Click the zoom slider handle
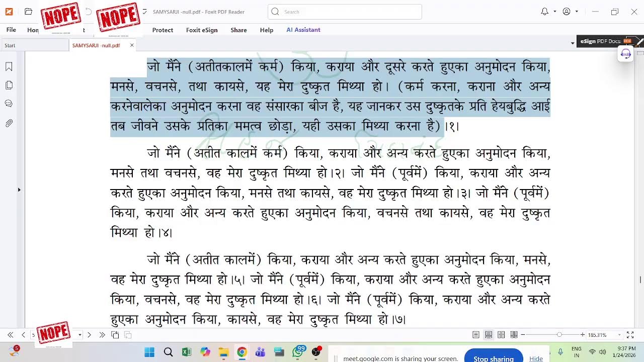The height and width of the screenshot is (362, 644). coord(559,335)
